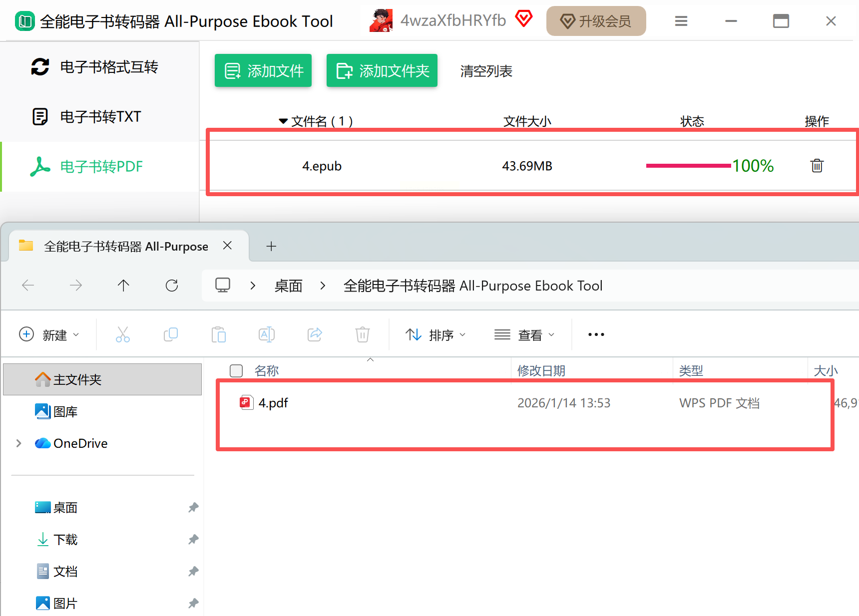Click 清空列表 to clear the list
Screen dimensions: 859x616
(x=486, y=71)
